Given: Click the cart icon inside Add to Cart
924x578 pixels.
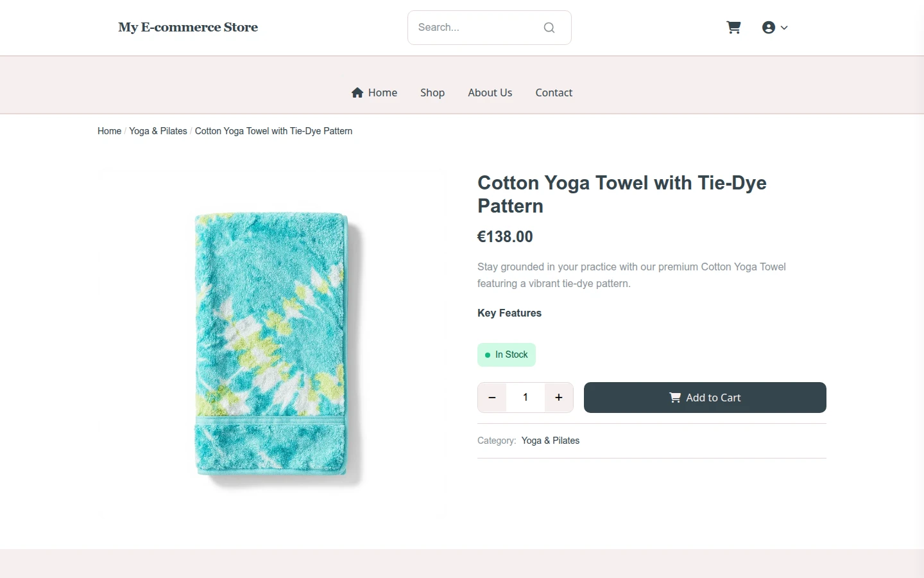Looking at the screenshot, I should (x=675, y=398).
